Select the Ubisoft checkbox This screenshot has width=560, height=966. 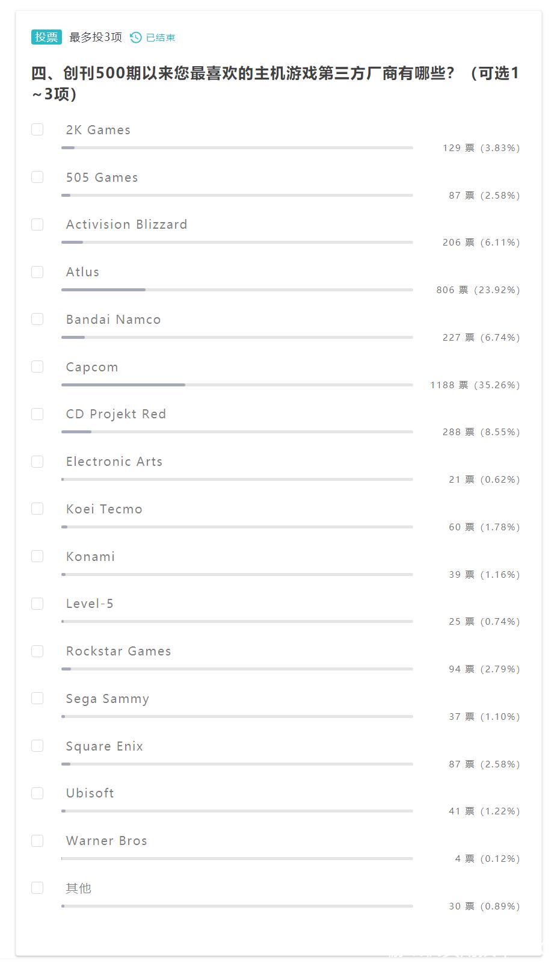(37, 793)
